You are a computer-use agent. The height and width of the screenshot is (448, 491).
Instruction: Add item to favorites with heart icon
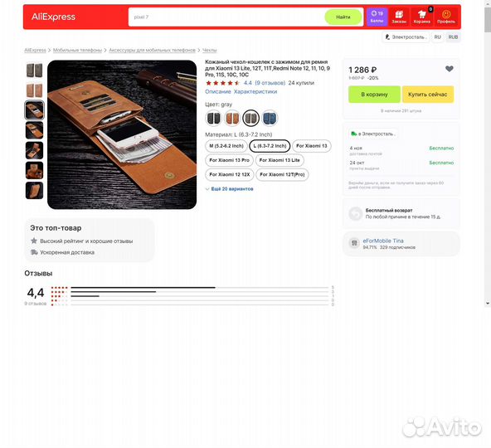(449, 69)
